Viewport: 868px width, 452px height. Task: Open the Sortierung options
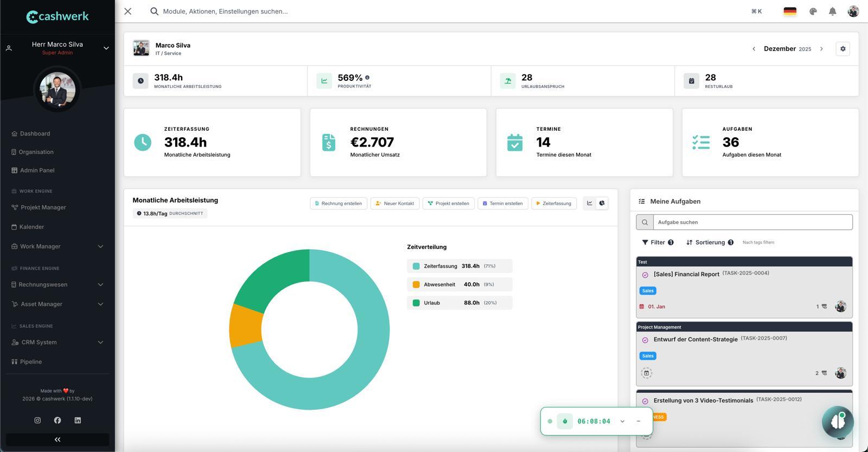click(x=710, y=243)
